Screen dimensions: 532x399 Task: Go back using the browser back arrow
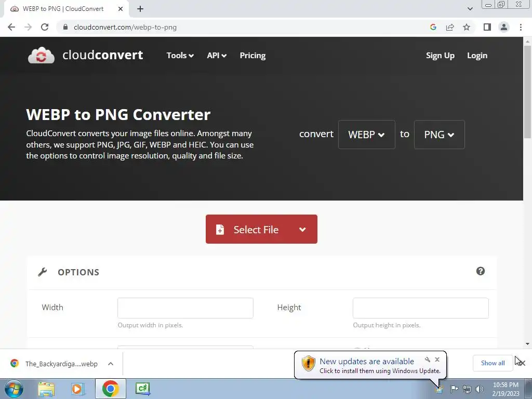pos(11,27)
